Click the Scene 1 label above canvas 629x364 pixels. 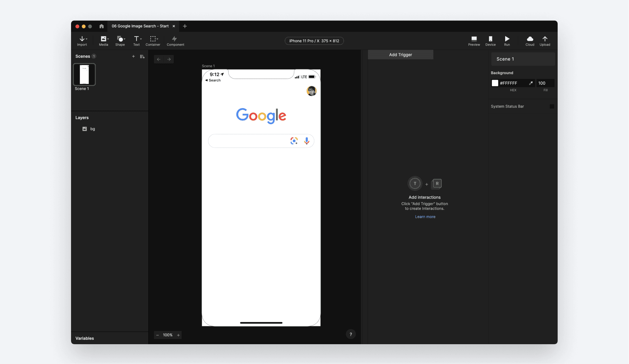tap(208, 66)
